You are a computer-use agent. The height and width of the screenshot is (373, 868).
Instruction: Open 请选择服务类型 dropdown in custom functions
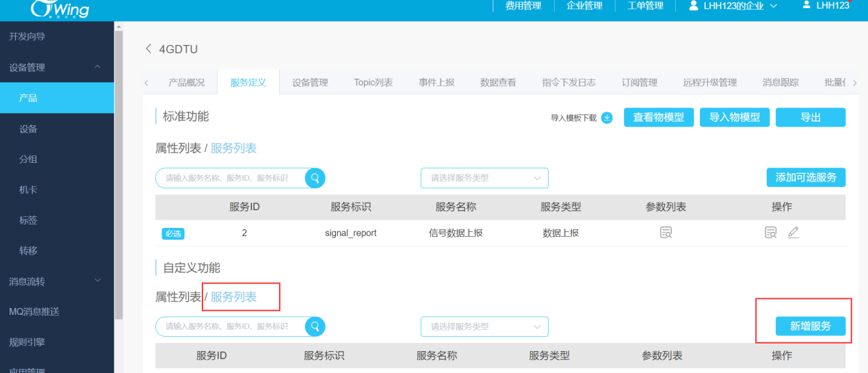[x=484, y=326]
